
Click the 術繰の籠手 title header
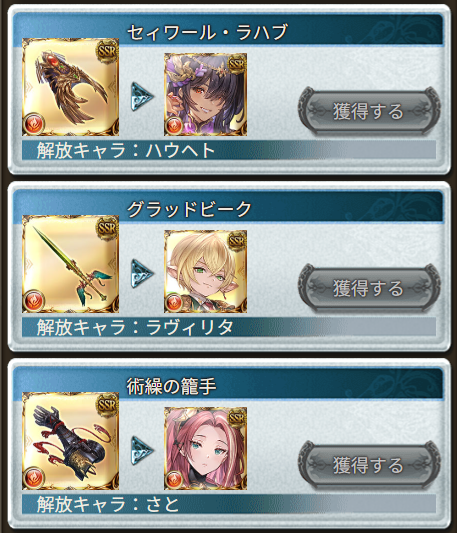[171, 386]
